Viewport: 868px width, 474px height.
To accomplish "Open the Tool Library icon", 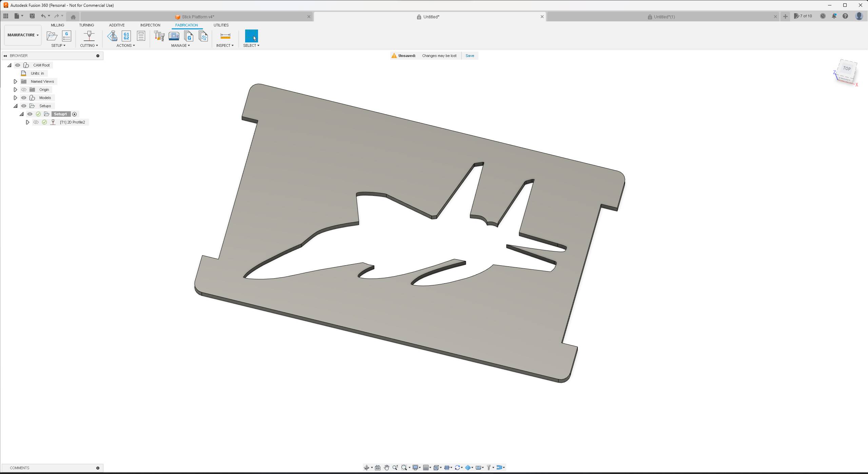I will pos(159,36).
